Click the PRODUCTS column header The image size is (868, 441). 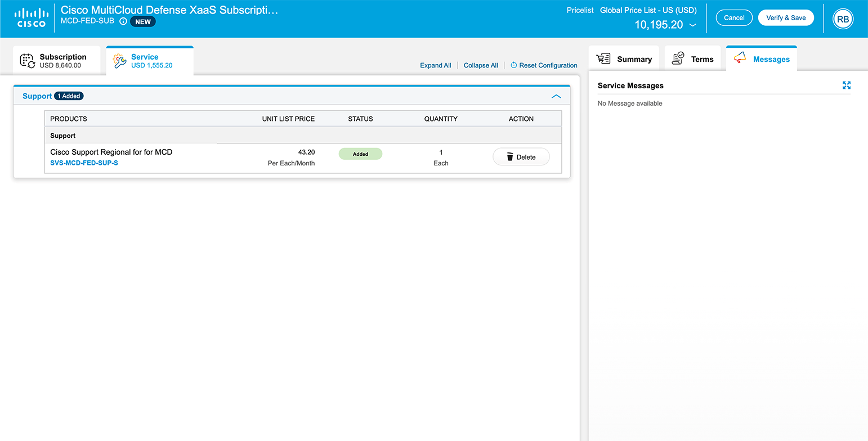click(x=69, y=119)
